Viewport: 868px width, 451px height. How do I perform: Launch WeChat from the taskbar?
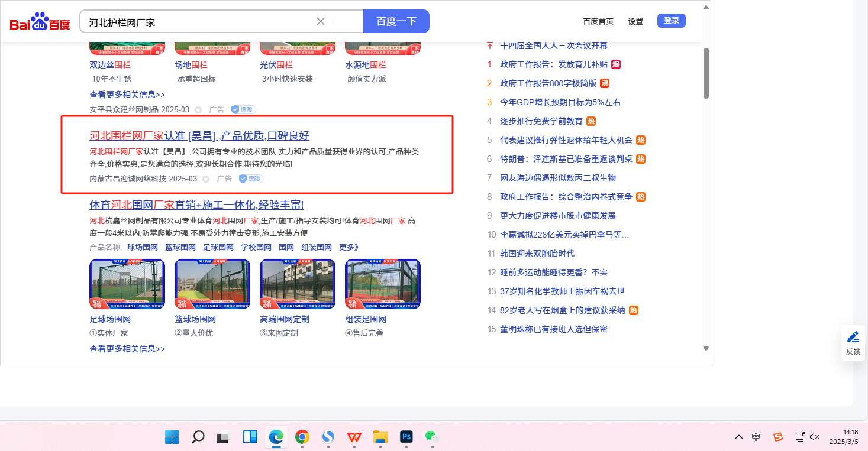coord(431,437)
